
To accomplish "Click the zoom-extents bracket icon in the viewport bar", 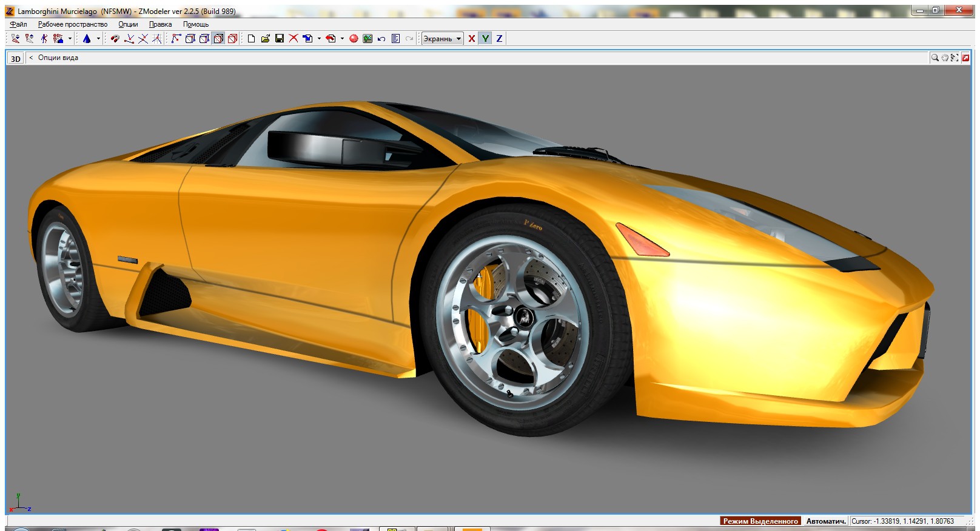I will coord(955,58).
